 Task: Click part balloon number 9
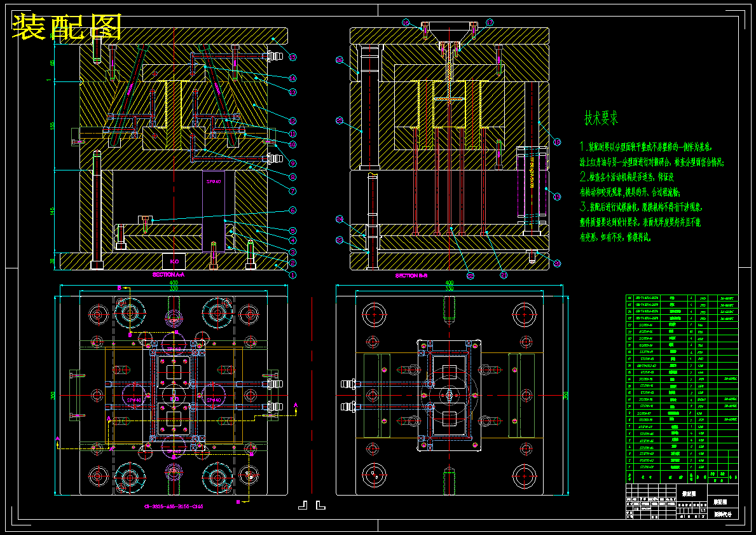292,163
